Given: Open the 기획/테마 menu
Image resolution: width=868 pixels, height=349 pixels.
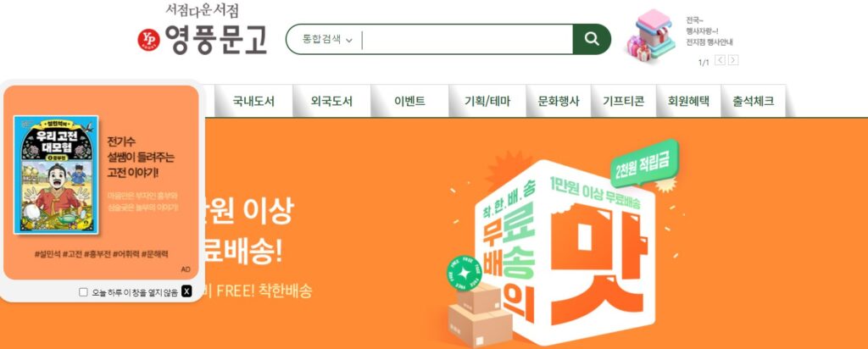Looking at the screenshot, I should pos(487,101).
